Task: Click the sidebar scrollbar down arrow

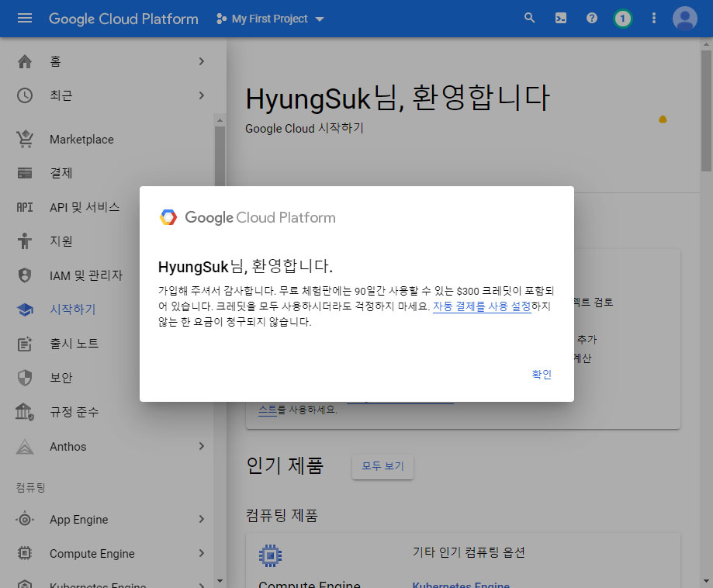Action: 220,581
